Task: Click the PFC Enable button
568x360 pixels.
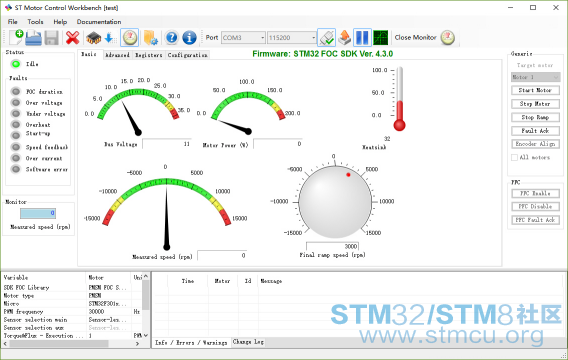Action: tap(535, 193)
